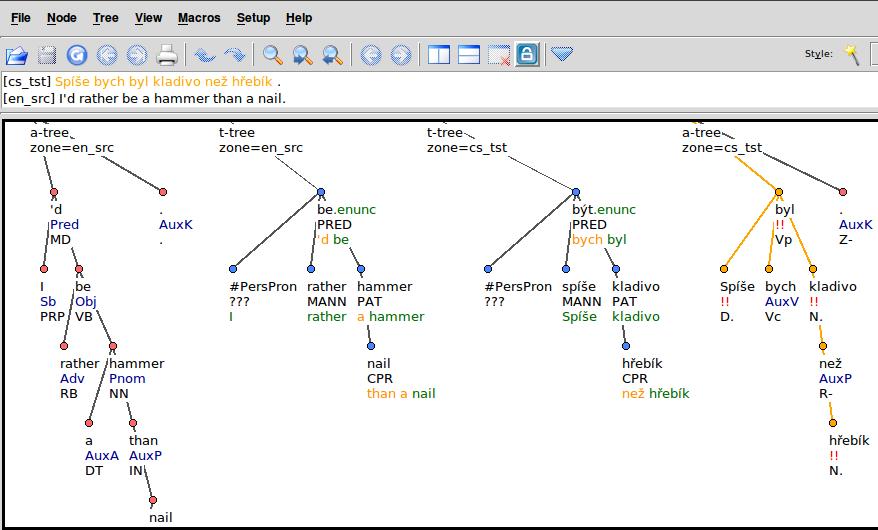
Task: Find next match, magnifier with right arrow
Action: (303, 55)
